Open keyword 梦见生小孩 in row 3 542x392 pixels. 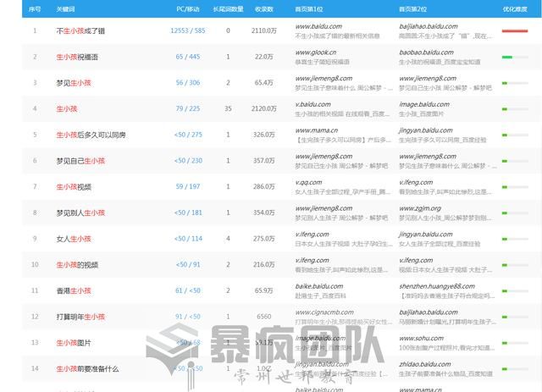pos(74,83)
